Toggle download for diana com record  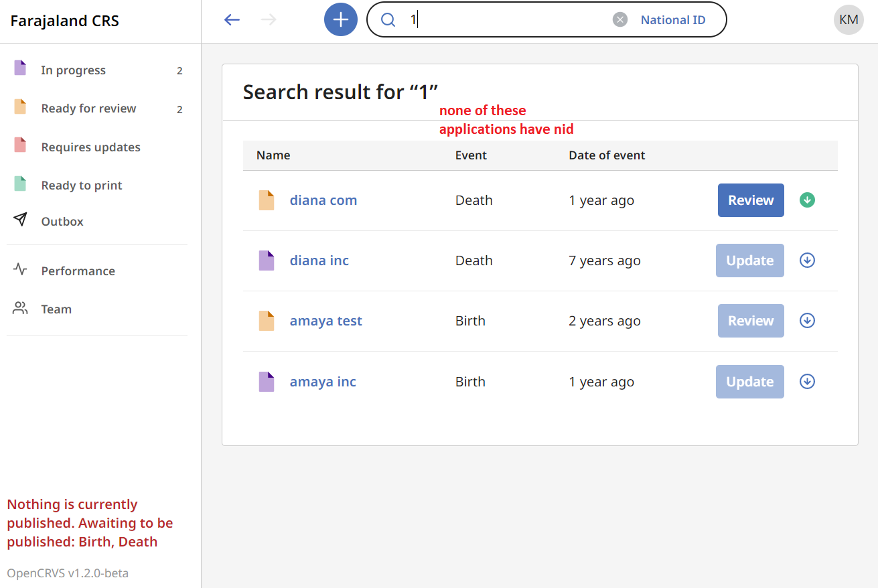coord(807,200)
